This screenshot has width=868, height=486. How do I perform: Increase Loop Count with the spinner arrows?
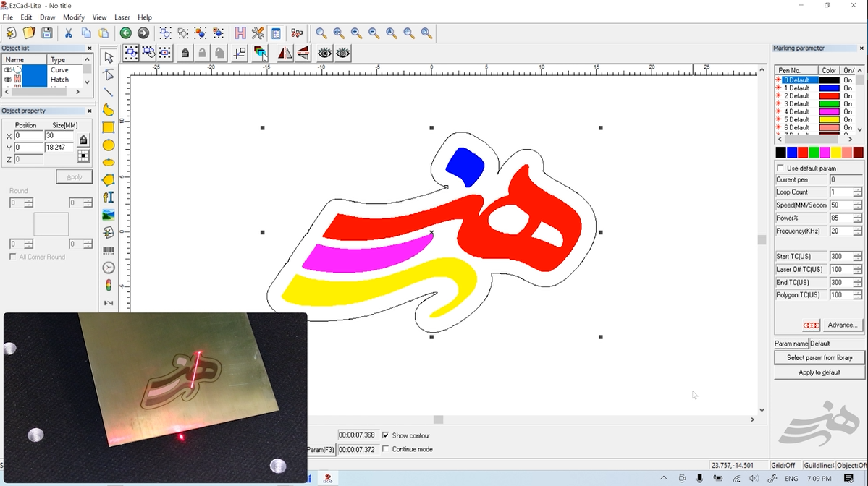pos(857,190)
